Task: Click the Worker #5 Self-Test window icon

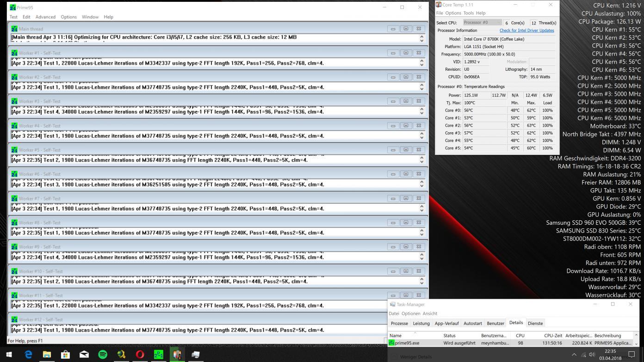Action: pos(14,150)
